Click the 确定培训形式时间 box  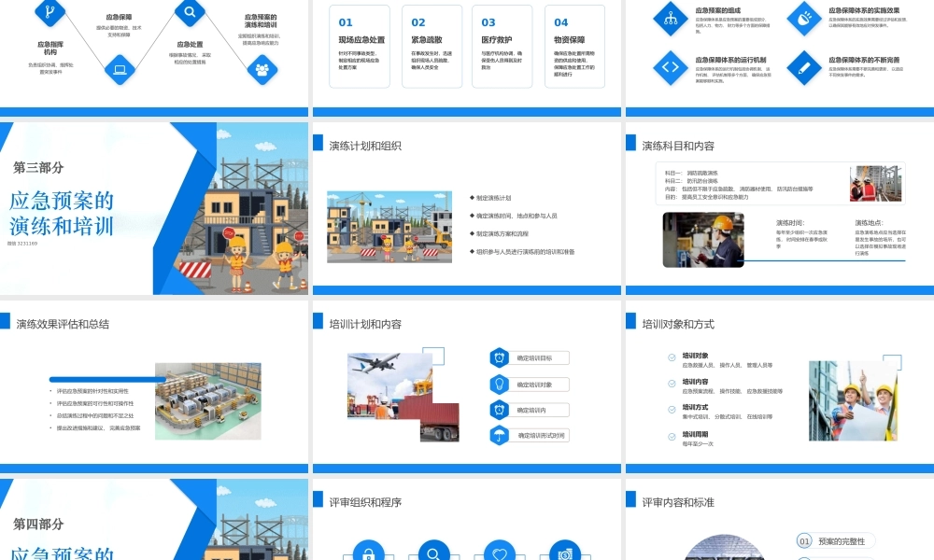point(539,436)
